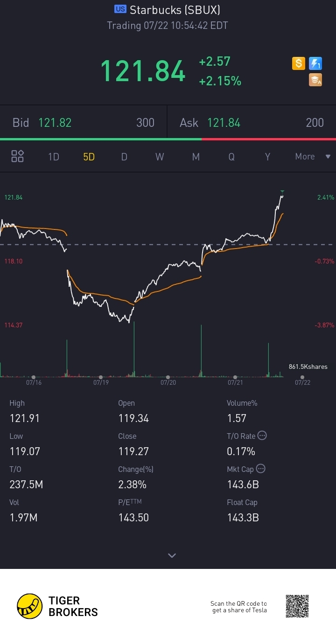336x644 pixels.
Task: Tap the info dots beside Mkt Cap
Action: (x=261, y=469)
